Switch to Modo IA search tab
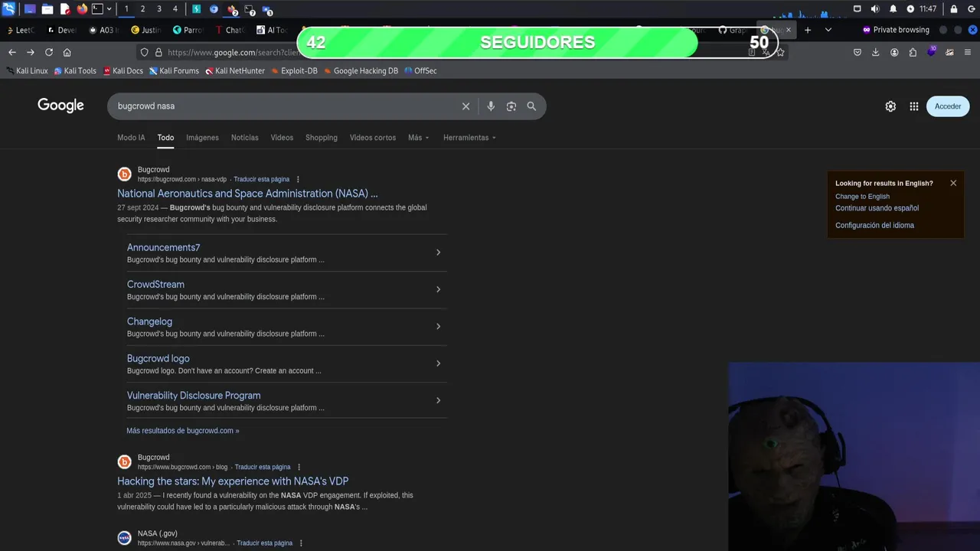 [x=131, y=138]
